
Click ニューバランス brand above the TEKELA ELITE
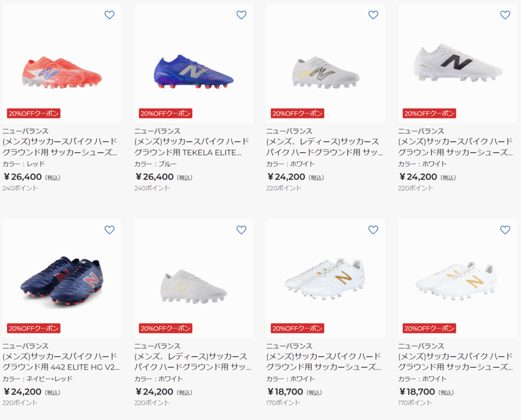(x=157, y=131)
